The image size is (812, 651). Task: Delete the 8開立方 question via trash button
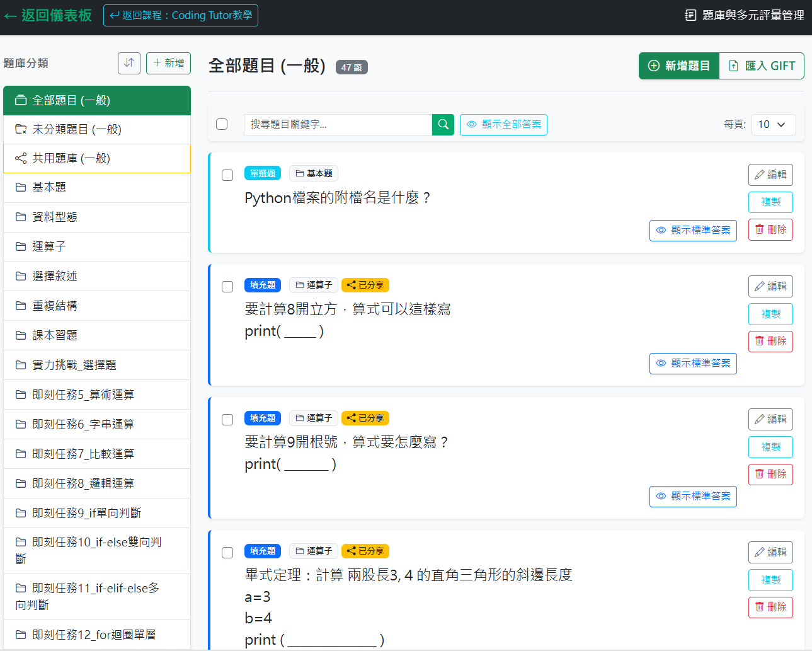point(770,341)
